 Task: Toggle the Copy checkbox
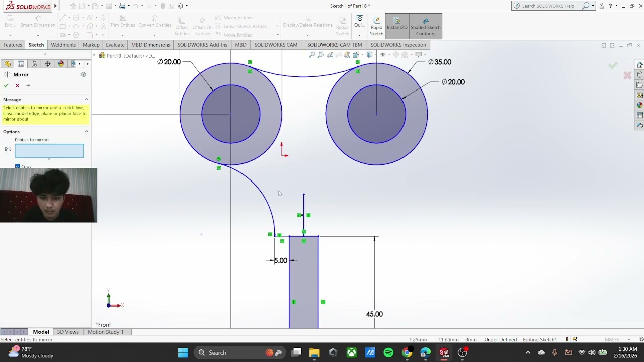(x=18, y=166)
